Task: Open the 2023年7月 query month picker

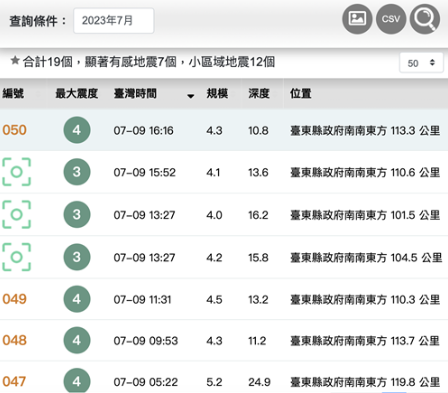Action: (114, 21)
